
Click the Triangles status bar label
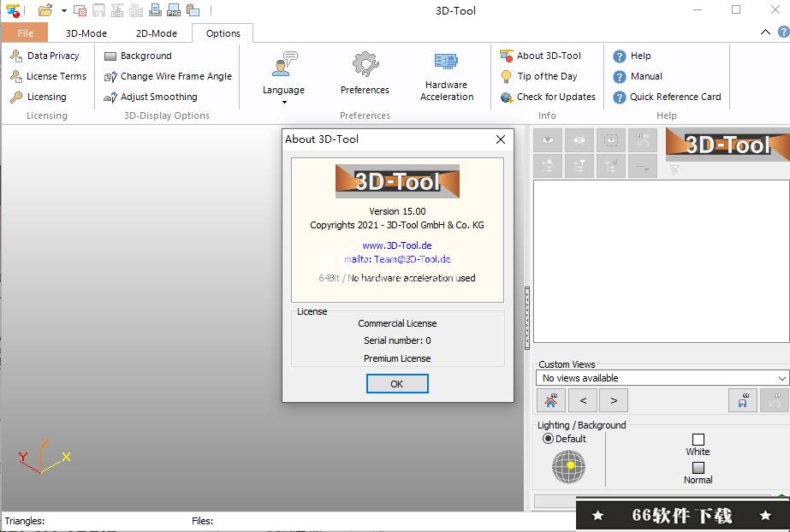[x=25, y=521]
